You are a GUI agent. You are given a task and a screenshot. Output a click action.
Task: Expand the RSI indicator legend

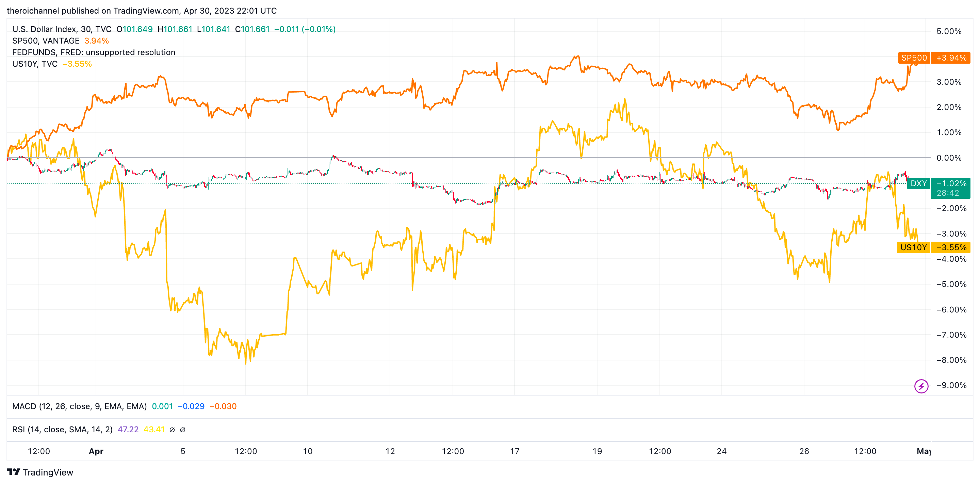tap(62, 430)
